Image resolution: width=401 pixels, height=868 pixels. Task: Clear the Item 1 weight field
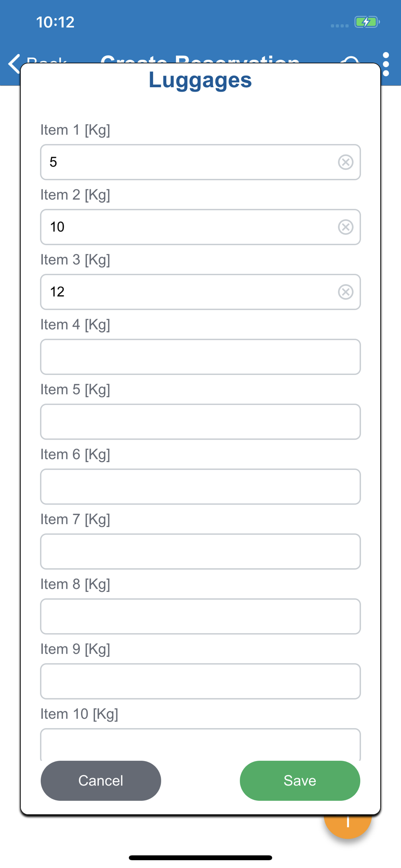coord(345,162)
